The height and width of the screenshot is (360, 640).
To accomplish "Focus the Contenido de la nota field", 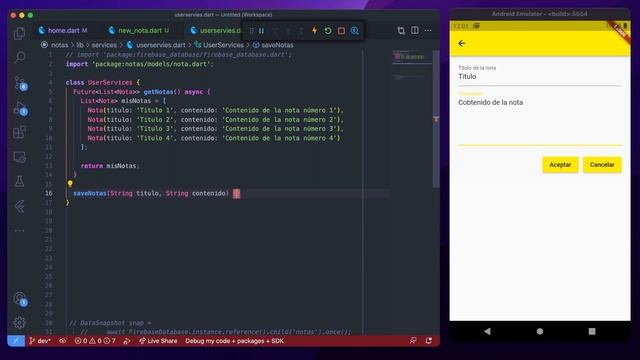I will click(x=540, y=118).
